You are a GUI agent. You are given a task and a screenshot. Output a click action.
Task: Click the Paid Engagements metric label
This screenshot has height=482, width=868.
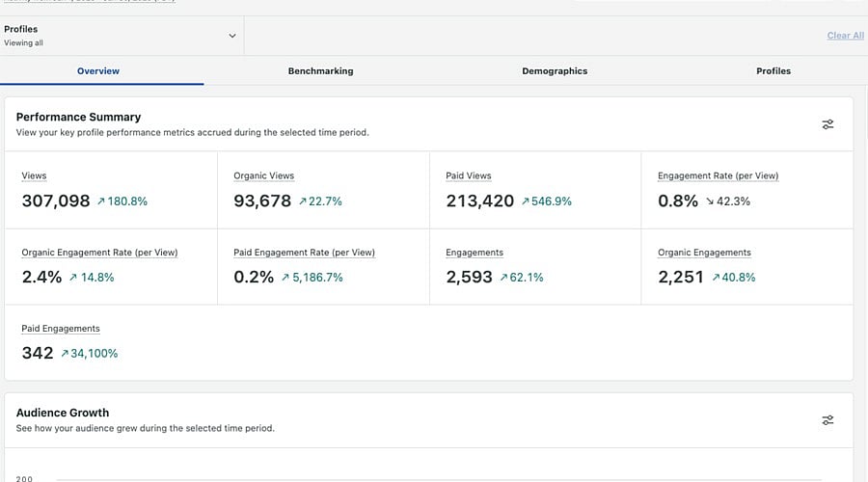(61, 328)
